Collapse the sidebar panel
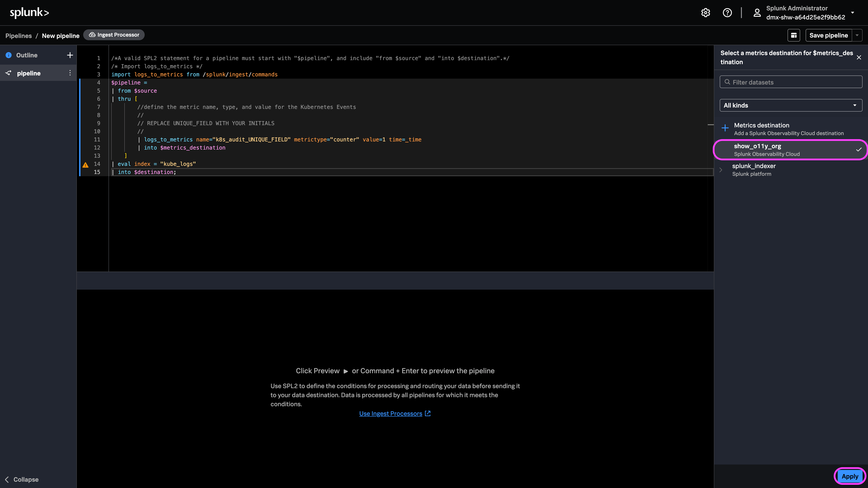Screen dimensions: 868x488 pyautogui.click(x=22, y=479)
